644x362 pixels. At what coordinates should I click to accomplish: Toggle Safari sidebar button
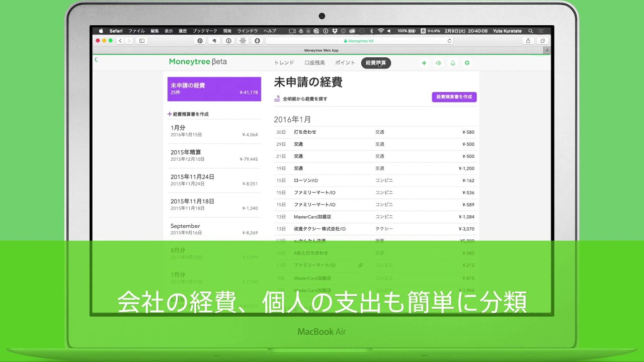[x=142, y=41]
